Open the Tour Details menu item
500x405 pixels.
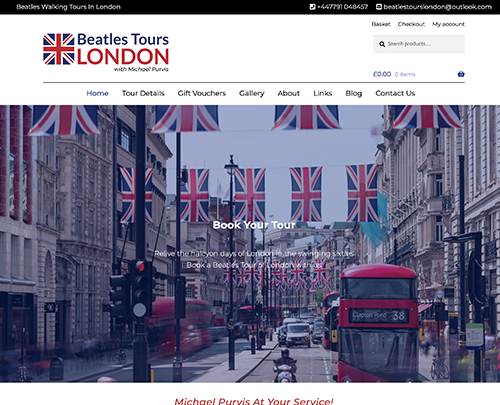(143, 93)
